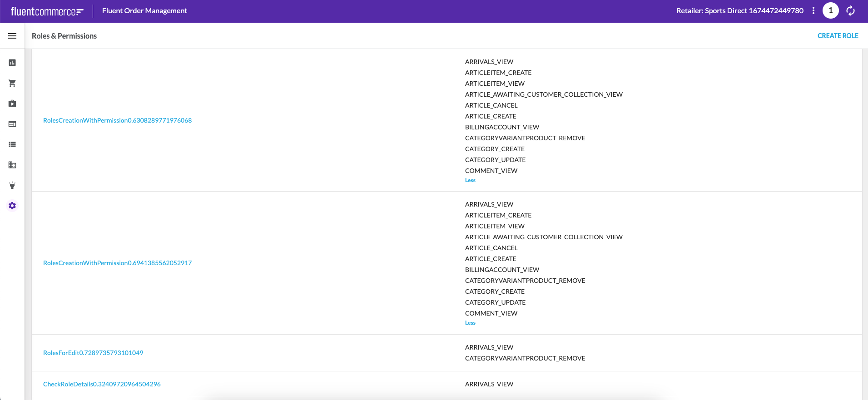Click the refresh icon in top bar
Image resolution: width=868 pixels, height=400 pixels.
pos(851,10)
